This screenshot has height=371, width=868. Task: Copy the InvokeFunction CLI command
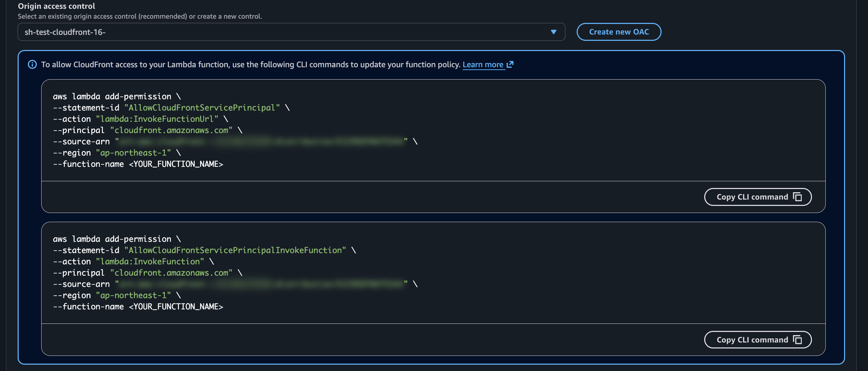[758, 340]
